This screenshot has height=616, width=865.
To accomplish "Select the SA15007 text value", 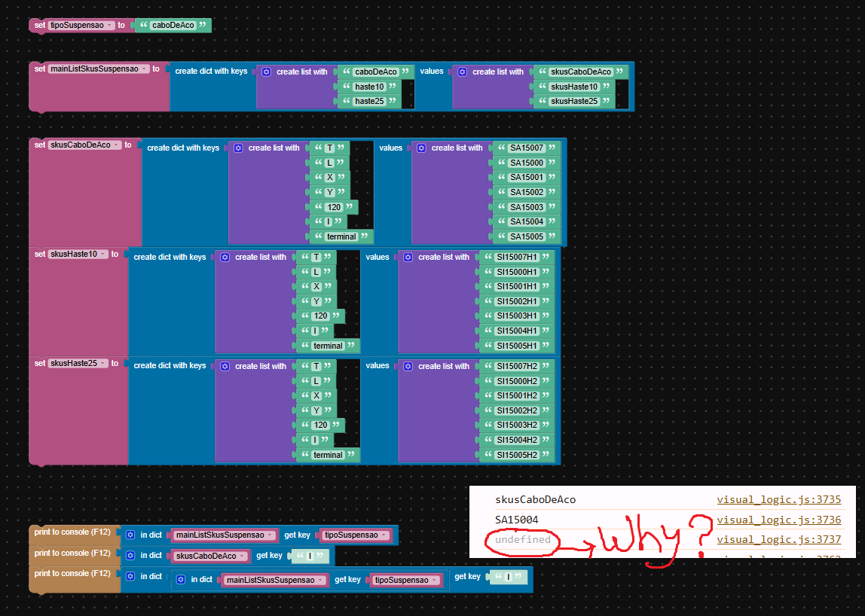I will click(x=527, y=148).
